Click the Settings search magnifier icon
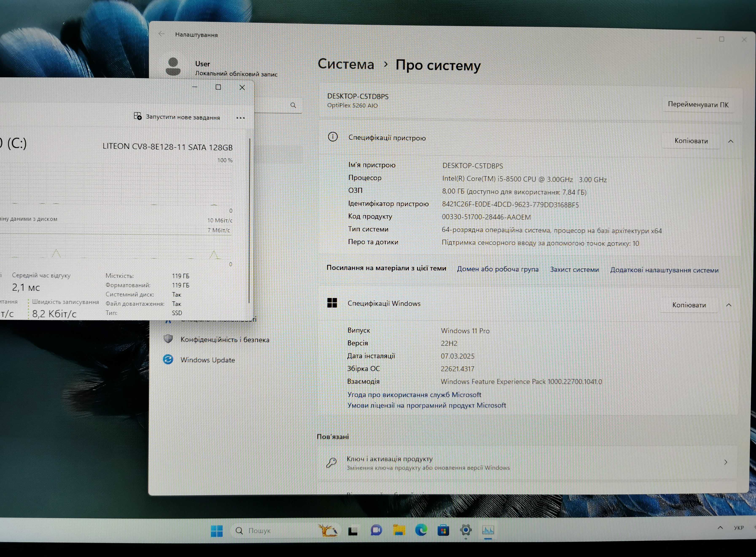This screenshot has height=557, width=756. point(293,105)
